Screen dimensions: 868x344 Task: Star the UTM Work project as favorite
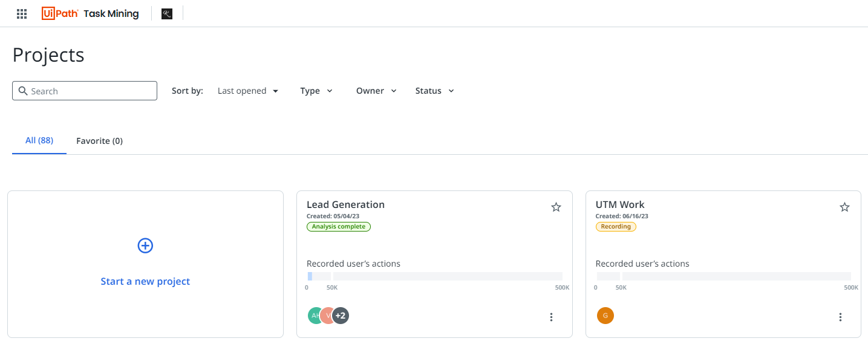844,207
